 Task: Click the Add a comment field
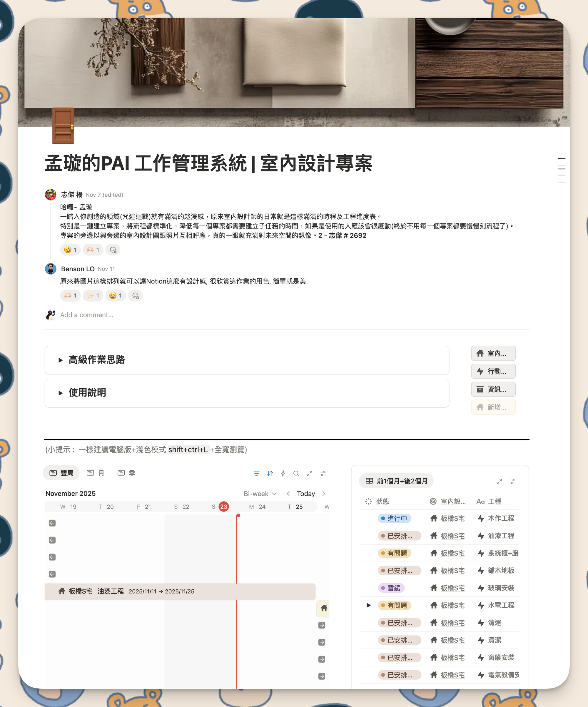(87, 315)
